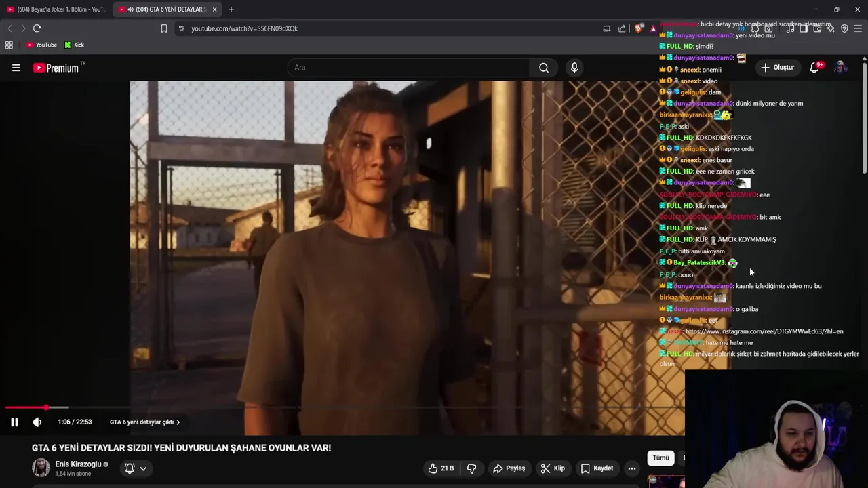
Task: Expand the notification preferences dropdown arrow
Action: 143,468
